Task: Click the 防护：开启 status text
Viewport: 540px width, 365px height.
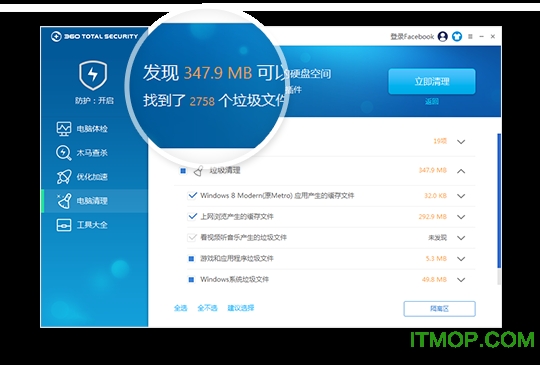Action: coord(94,101)
